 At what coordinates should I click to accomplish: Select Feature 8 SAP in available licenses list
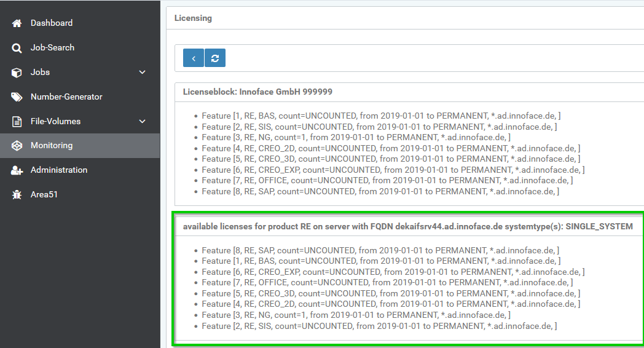click(x=380, y=250)
